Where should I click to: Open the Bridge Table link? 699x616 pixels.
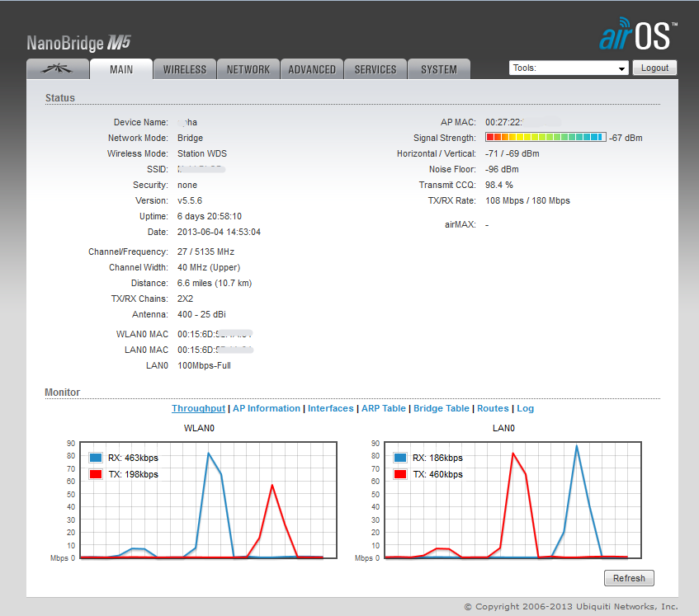[442, 408]
